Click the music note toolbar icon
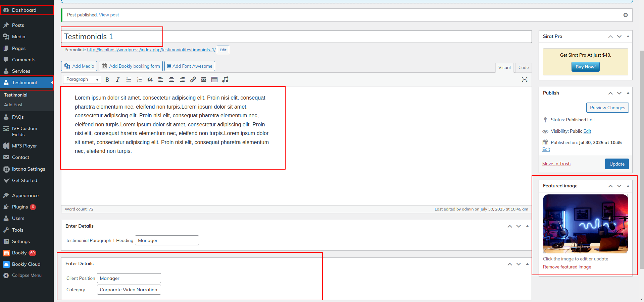Viewport: 644px width, 302px height. pyautogui.click(x=225, y=79)
